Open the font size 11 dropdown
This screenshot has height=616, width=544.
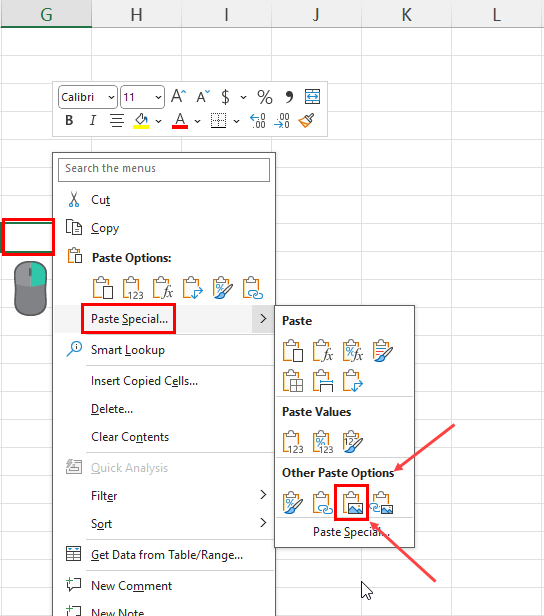(142, 97)
